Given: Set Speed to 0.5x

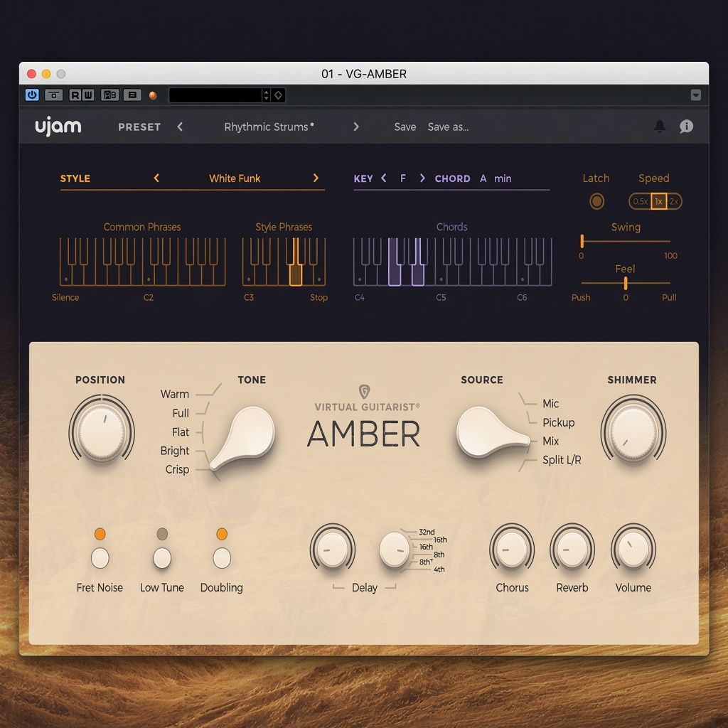Looking at the screenshot, I should click(641, 201).
